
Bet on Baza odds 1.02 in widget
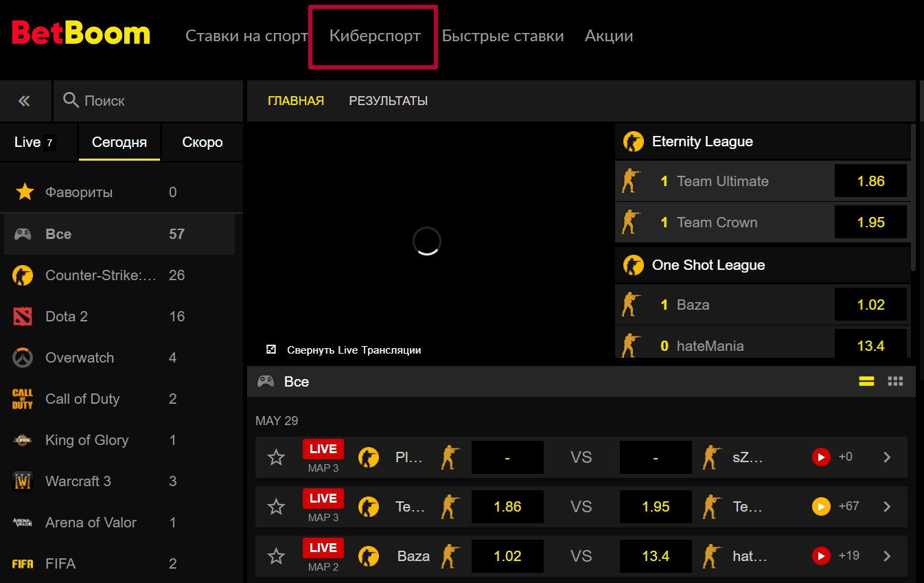tap(870, 305)
